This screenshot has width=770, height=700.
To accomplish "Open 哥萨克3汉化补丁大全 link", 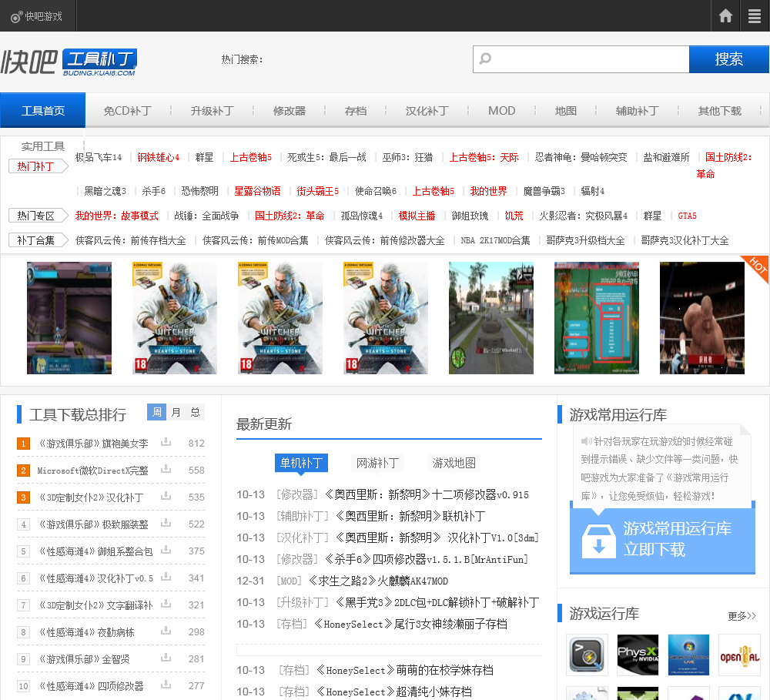I will 685,239.
